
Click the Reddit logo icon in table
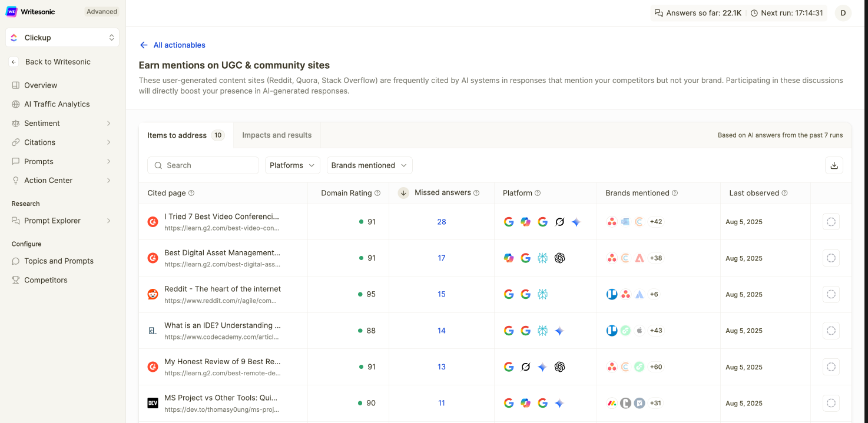tap(153, 294)
